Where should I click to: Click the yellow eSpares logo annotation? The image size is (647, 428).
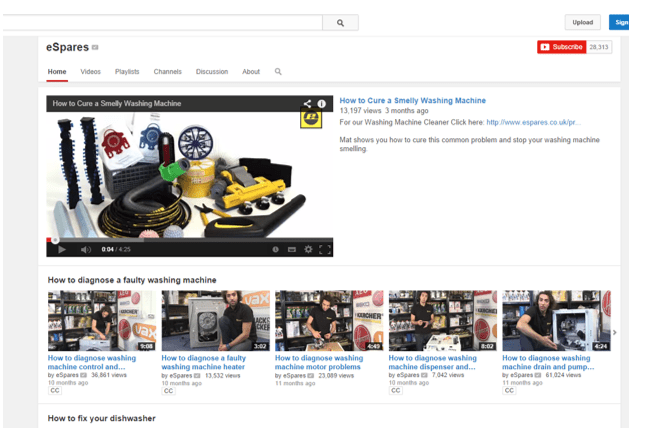click(311, 118)
